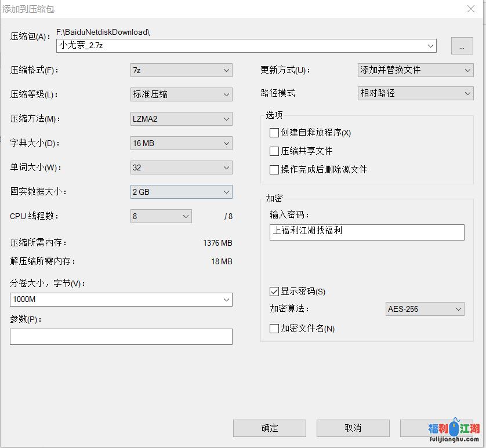
Task: Enable the encrypt file names checkbox
Action: 274,329
